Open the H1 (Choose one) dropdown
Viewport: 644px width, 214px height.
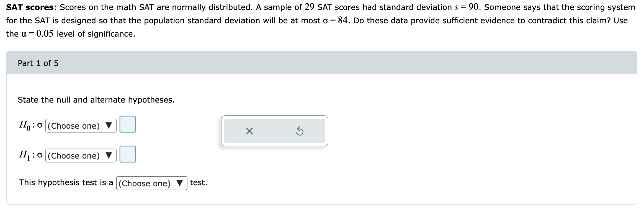[x=80, y=156]
